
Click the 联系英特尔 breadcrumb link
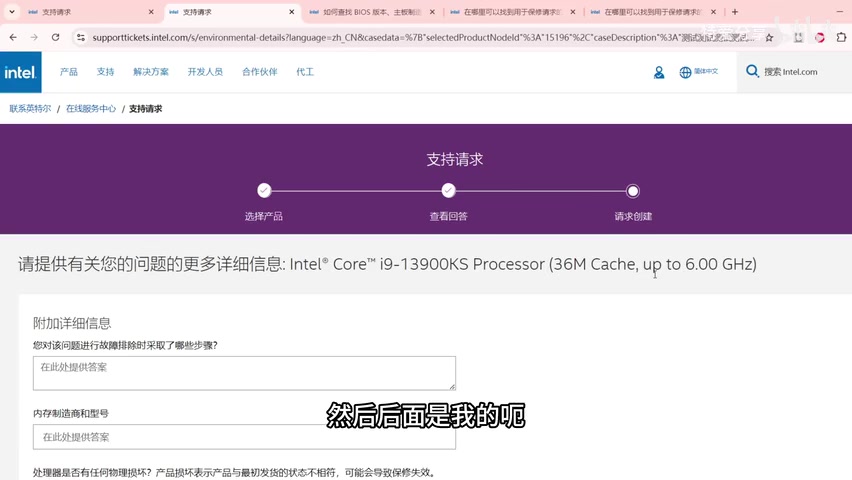tap(30, 109)
